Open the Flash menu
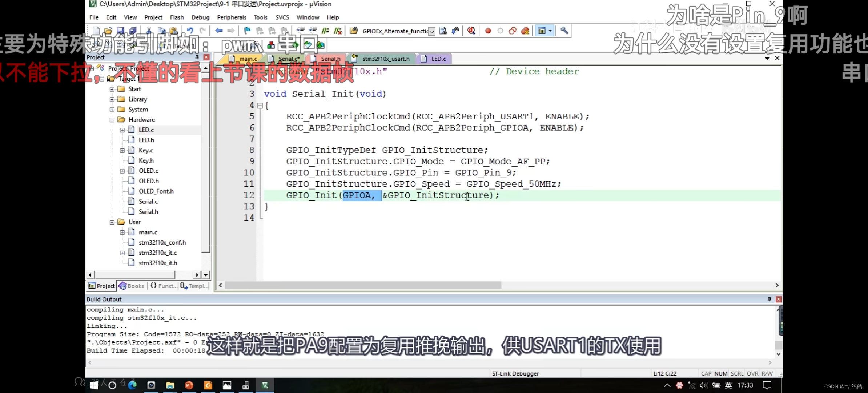This screenshot has height=393, width=868. coord(177,17)
